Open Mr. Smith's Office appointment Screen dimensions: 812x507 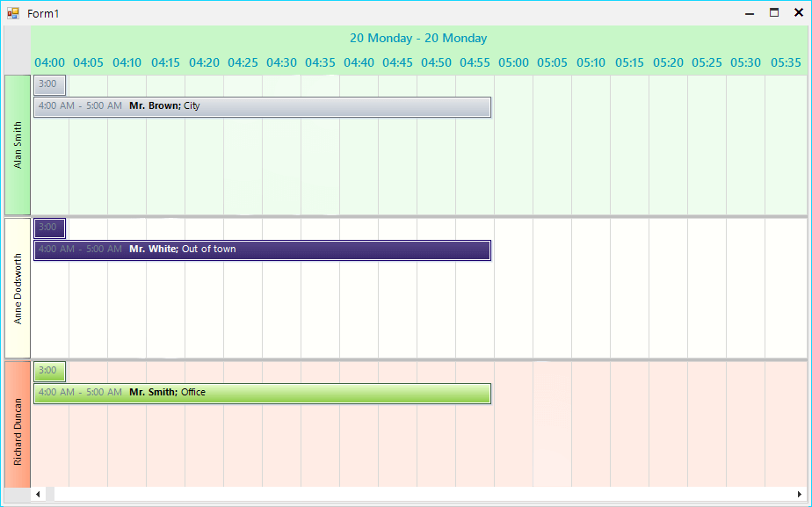coord(263,393)
